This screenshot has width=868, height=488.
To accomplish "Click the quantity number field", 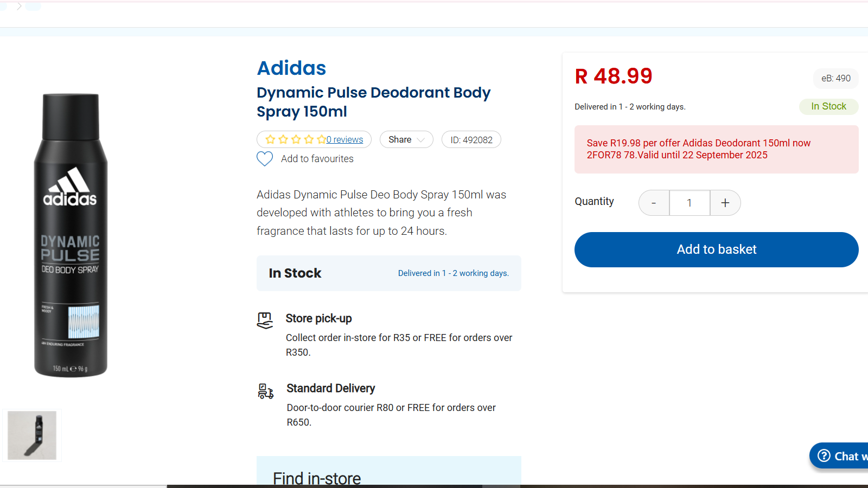I will point(690,203).
